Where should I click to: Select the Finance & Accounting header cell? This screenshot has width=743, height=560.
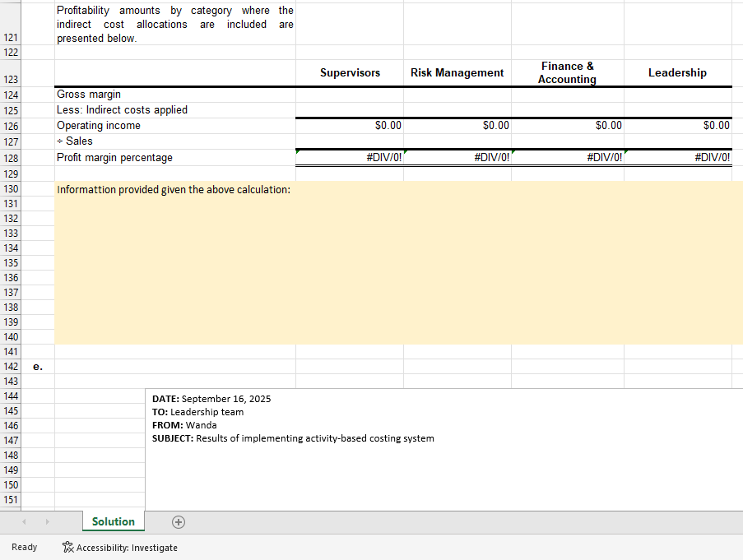(x=568, y=73)
